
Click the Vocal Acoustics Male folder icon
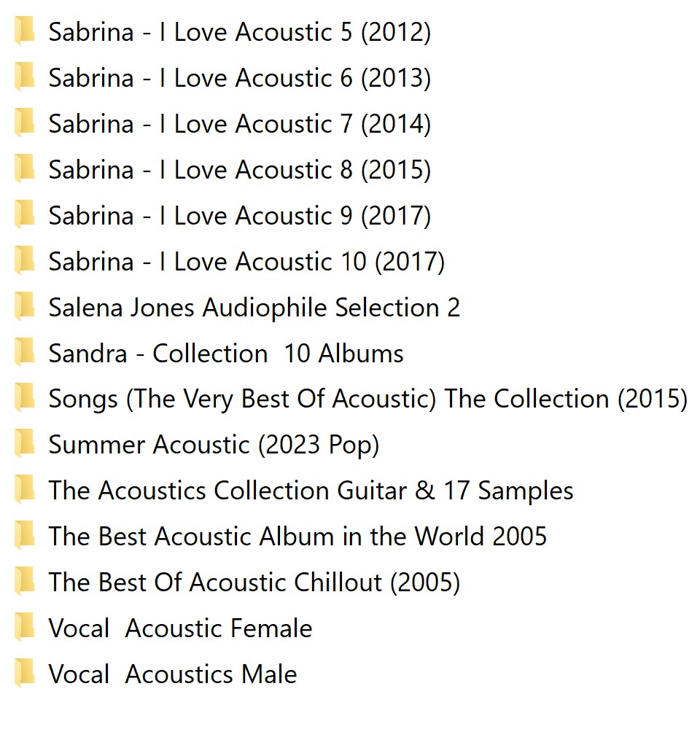[24, 673]
